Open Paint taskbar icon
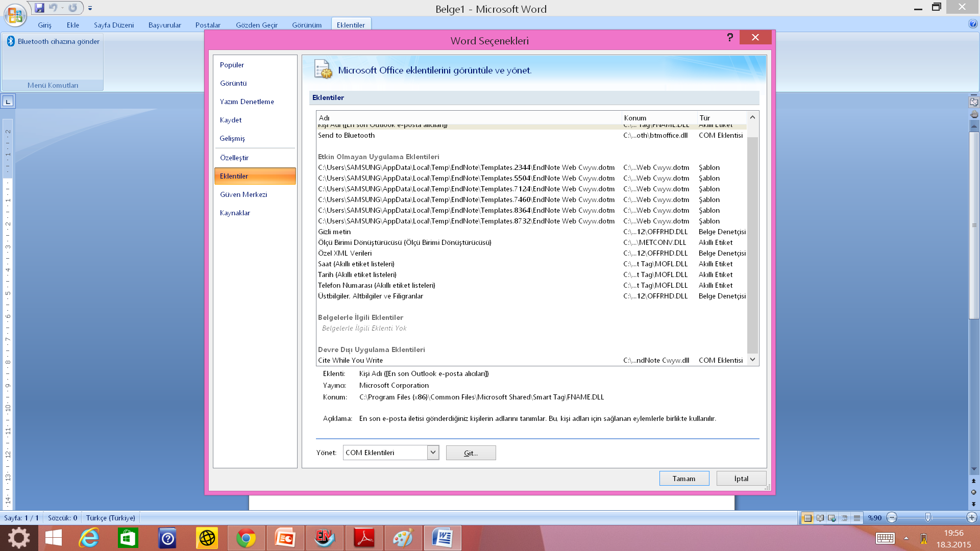The height and width of the screenshot is (551, 980). 403,538
